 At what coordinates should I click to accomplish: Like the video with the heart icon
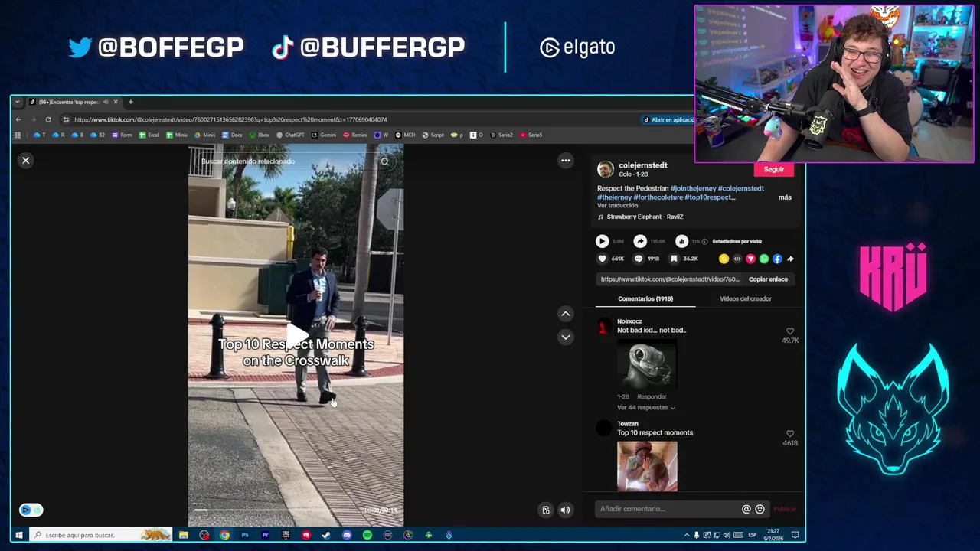pyautogui.click(x=602, y=259)
